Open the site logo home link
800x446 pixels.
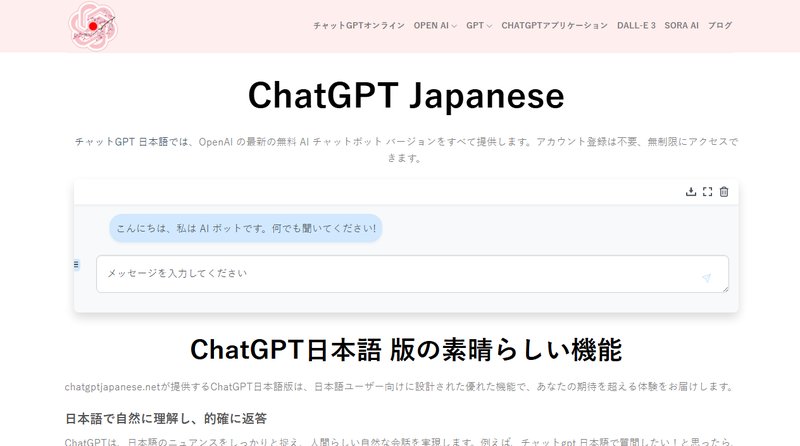[92, 26]
